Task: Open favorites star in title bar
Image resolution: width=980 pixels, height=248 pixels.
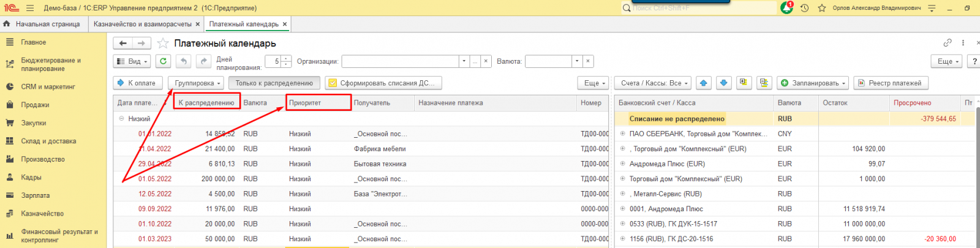Action: pos(822,8)
